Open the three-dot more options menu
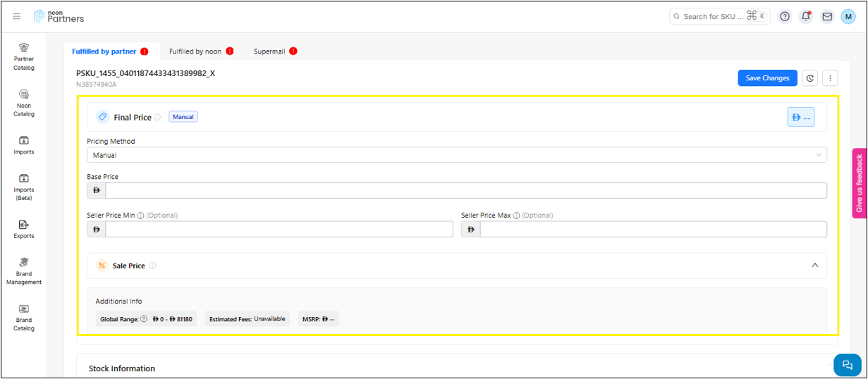868x379 pixels. (830, 78)
